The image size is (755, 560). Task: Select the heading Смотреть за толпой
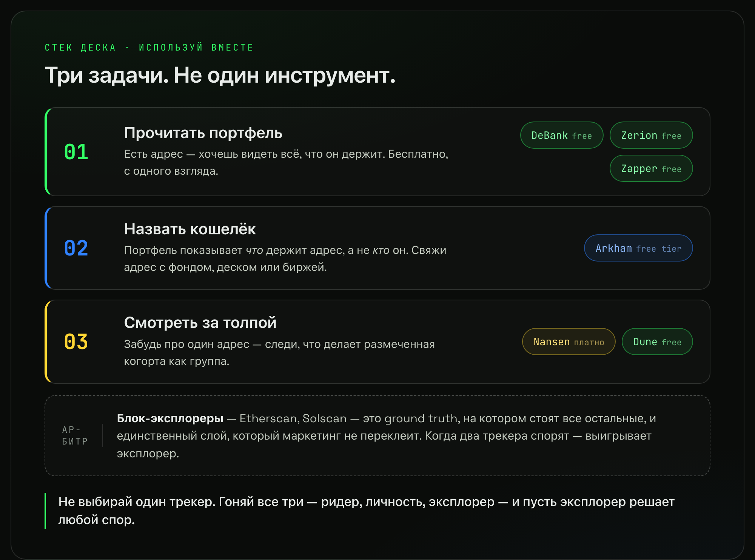[200, 323]
